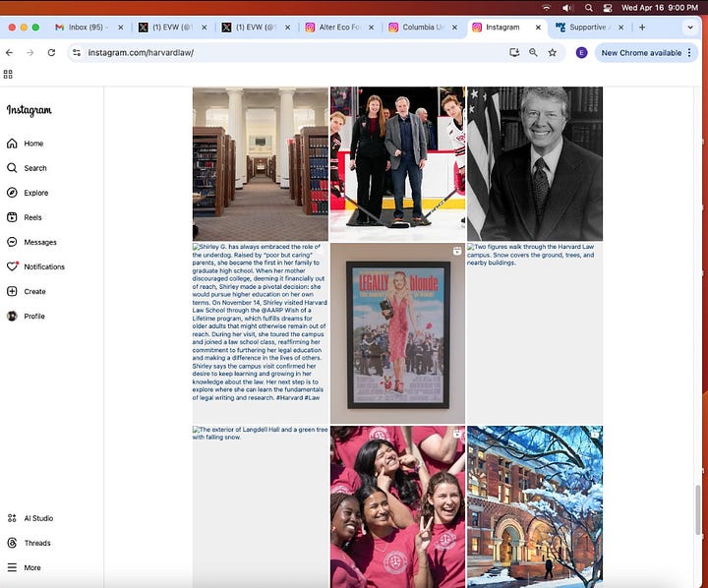Screen dimensions: 708x588
Task: Open Explore compass icon
Action: [12, 193]
